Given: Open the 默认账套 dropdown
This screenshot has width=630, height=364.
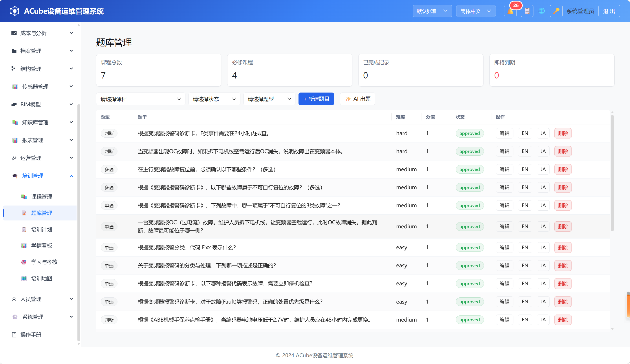Looking at the screenshot, I should (432, 11).
